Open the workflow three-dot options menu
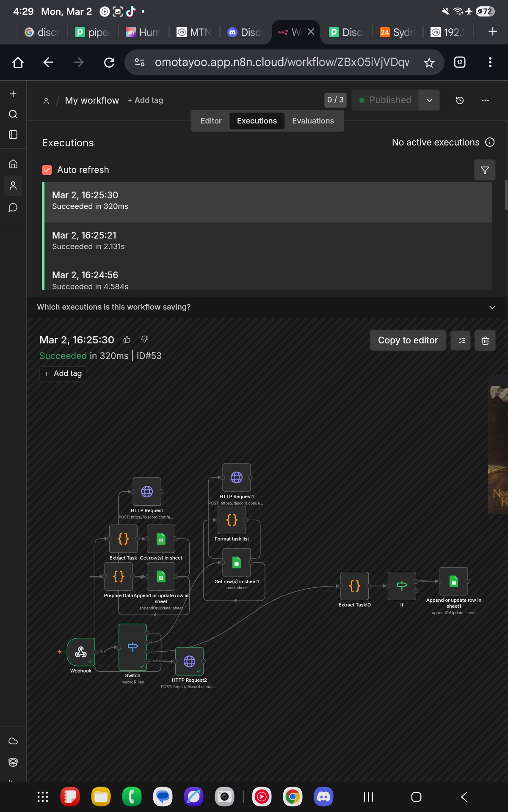This screenshot has width=508, height=812. click(485, 100)
